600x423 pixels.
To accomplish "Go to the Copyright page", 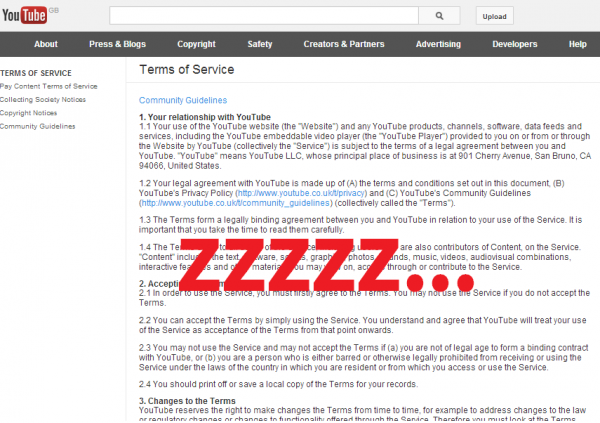I will 196,44.
